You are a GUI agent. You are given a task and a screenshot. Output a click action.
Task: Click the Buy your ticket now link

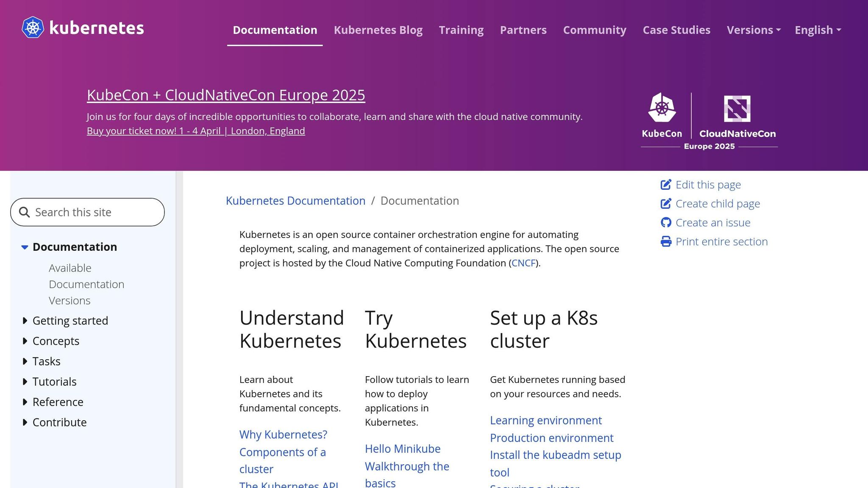tap(195, 131)
